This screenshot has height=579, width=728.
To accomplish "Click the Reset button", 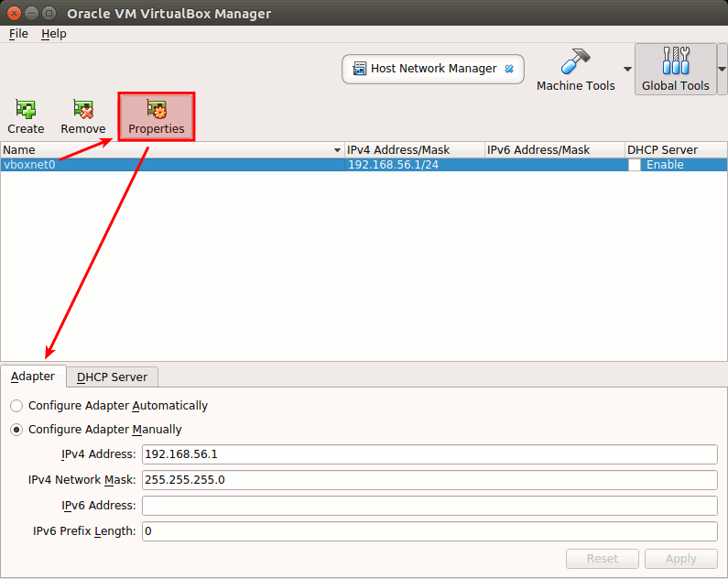I will coord(603,559).
